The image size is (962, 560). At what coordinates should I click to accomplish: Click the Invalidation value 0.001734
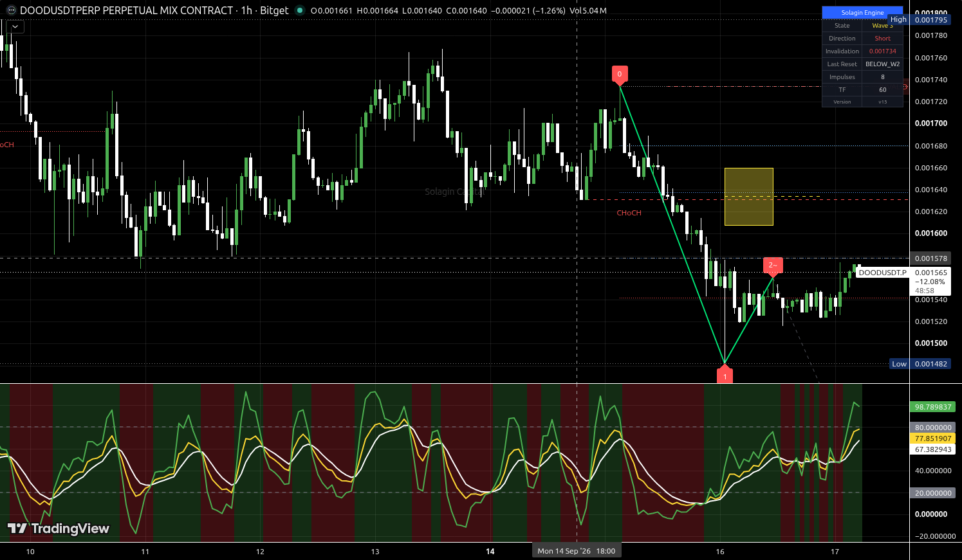click(882, 51)
